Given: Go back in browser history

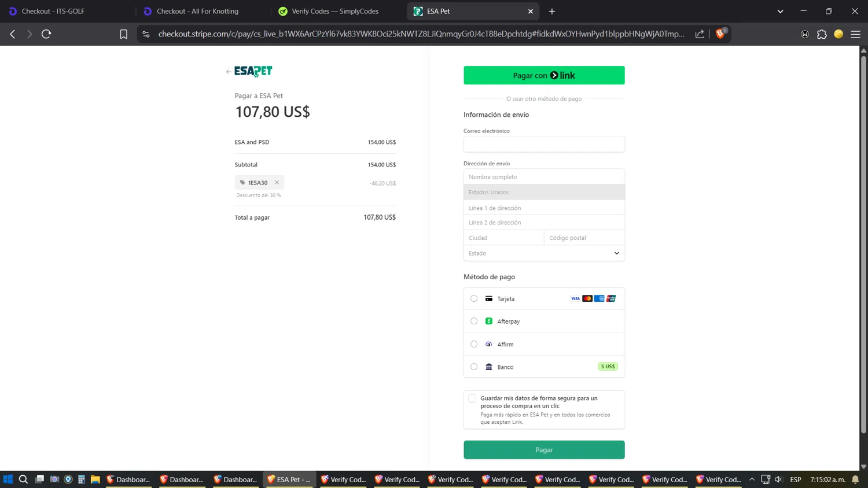Looking at the screenshot, I should point(12,34).
